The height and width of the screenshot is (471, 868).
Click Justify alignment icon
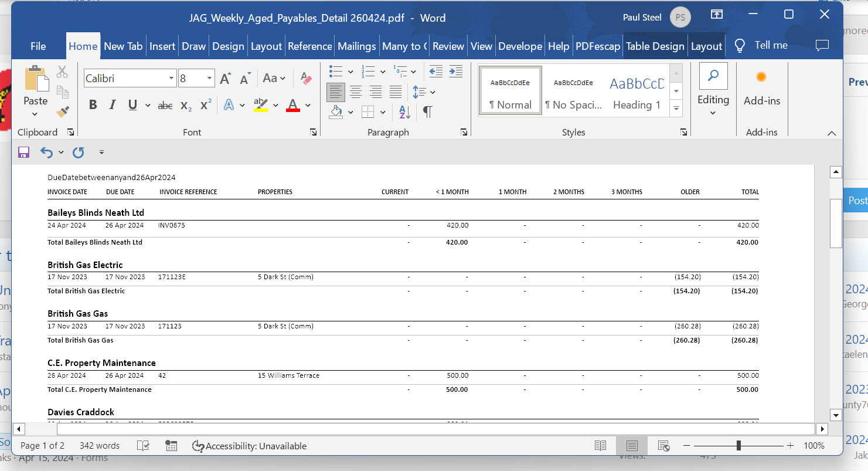(x=396, y=92)
